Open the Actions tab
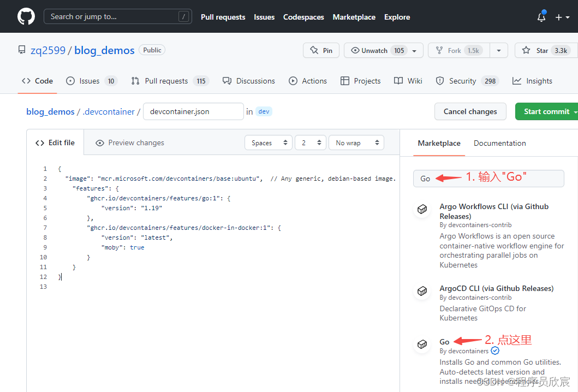 click(308, 81)
